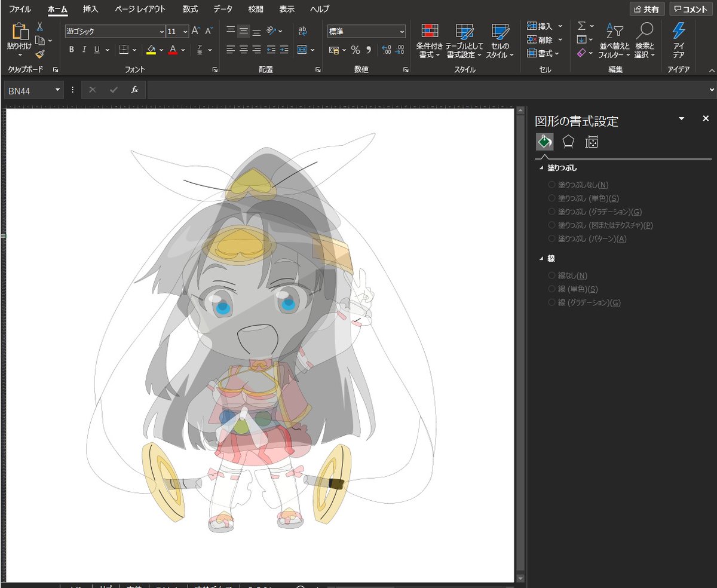Click the wrap text icon
This screenshot has height=588, width=717.
tap(302, 31)
